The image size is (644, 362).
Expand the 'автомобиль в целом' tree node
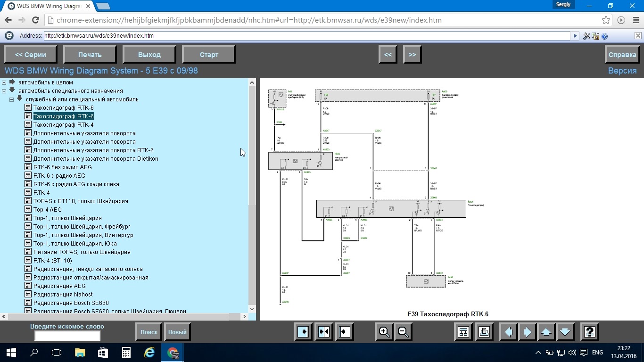4,82
